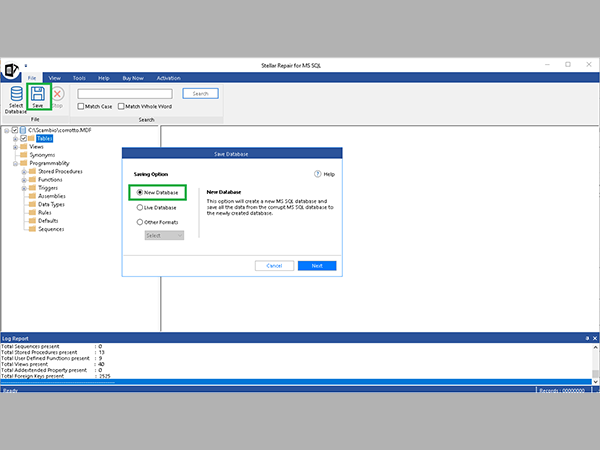Select the New Database radio option
This screenshot has width=600, height=450.
[x=140, y=192]
